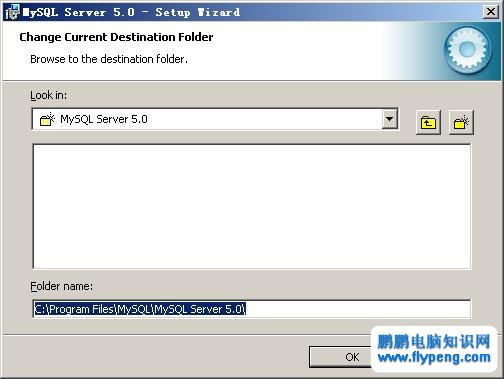This screenshot has width=504, height=379.
Task: Open the Look in dropdown arrow
Action: click(x=389, y=119)
